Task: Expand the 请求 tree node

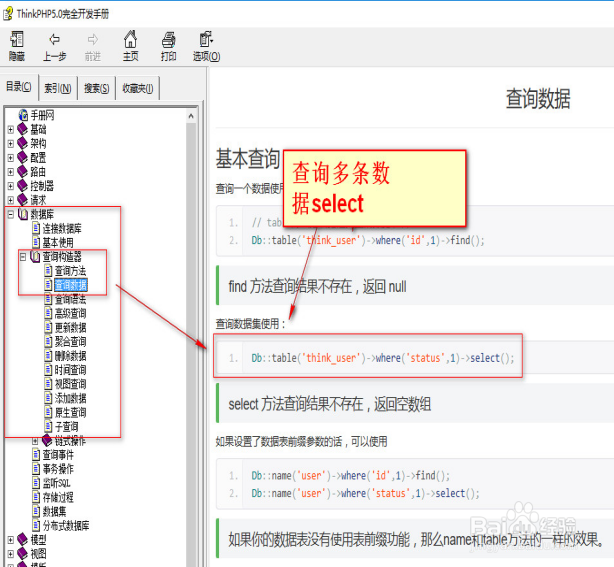Action: [x=11, y=200]
